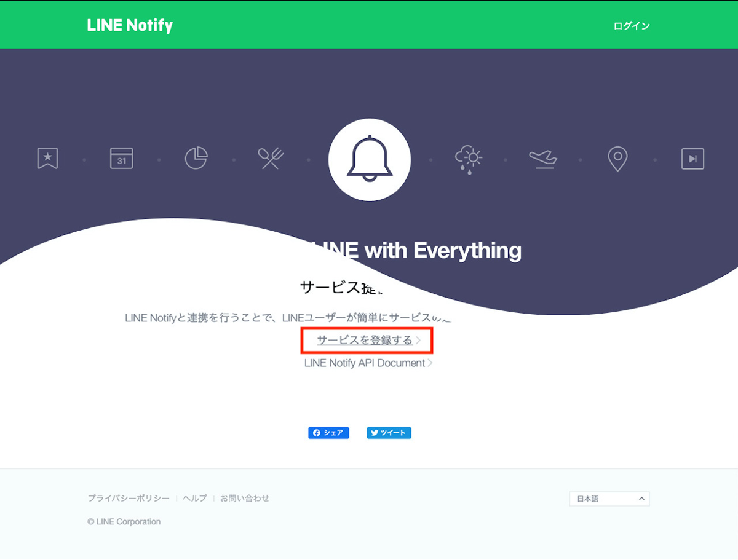Open the ログイン link
738x560 pixels.
tap(632, 26)
